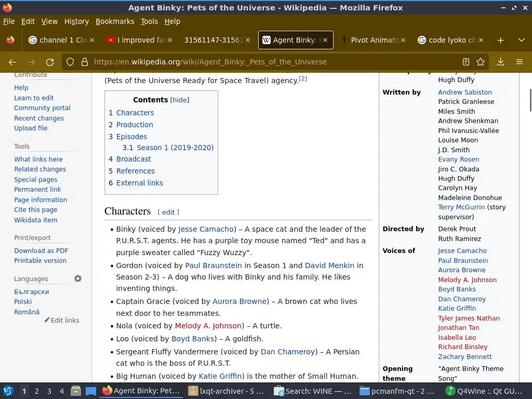This screenshot has width=532, height=399.
Task: Click the page vertical scrollbar thumb
Action: [530, 100]
